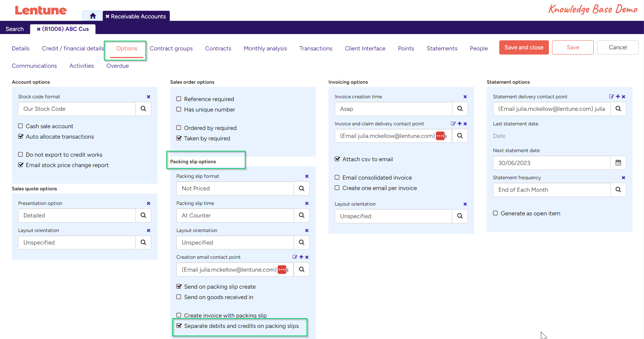Uncheck Send on packing slip create
Image resolution: width=644 pixels, height=339 pixels.
coord(179,287)
